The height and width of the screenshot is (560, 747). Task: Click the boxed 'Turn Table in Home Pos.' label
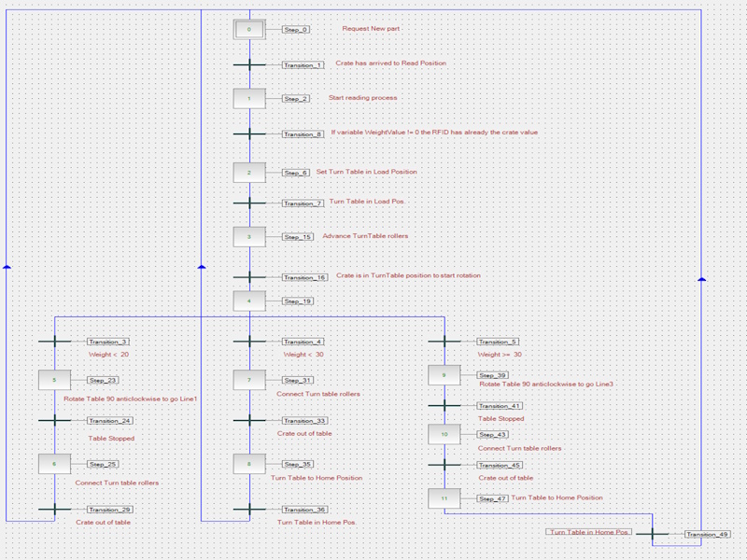coord(589,531)
